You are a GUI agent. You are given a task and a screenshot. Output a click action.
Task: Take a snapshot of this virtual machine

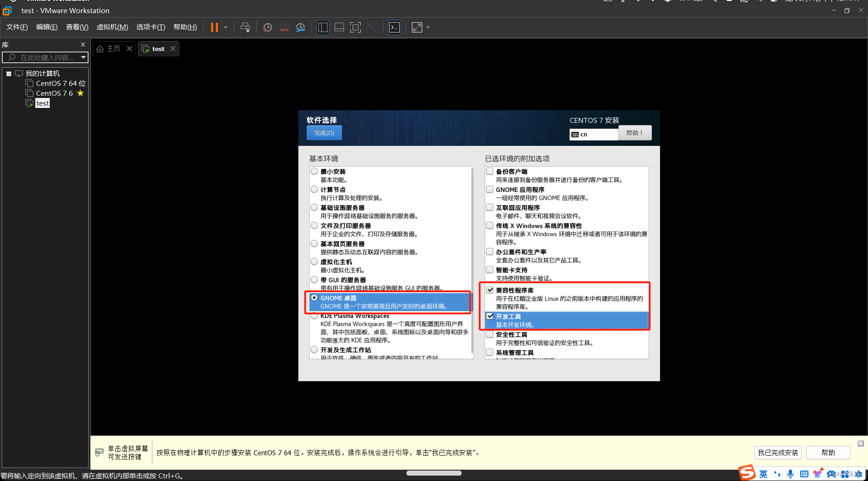coord(268,28)
